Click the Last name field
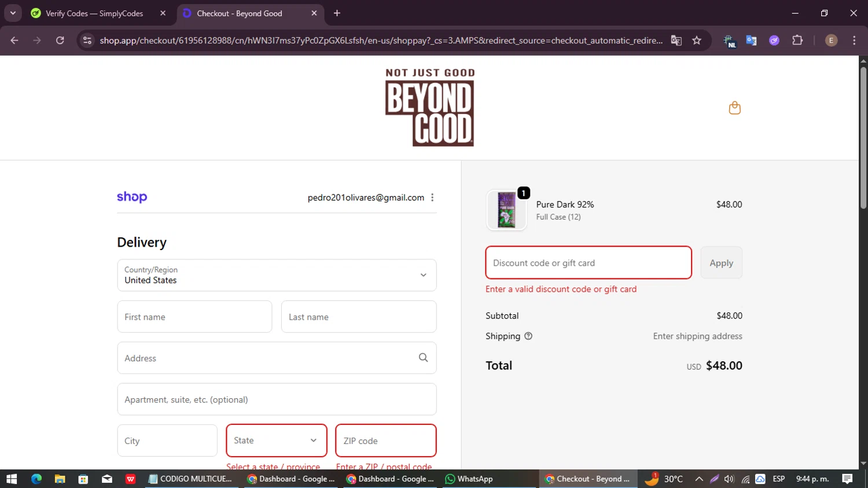Image resolution: width=868 pixels, height=488 pixels. coord(359,317)
